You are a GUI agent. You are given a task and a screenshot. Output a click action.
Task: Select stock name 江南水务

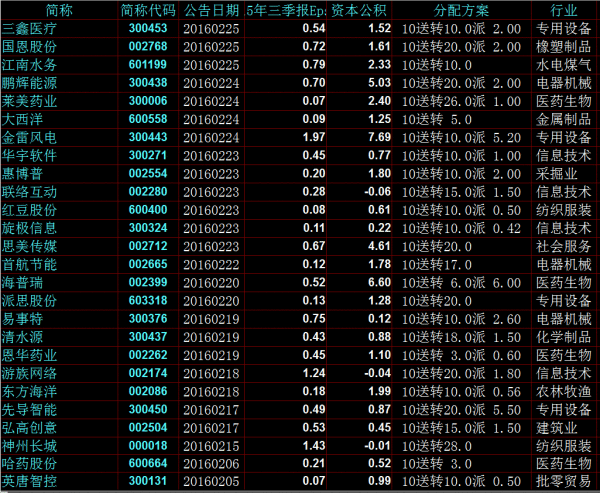29,65
